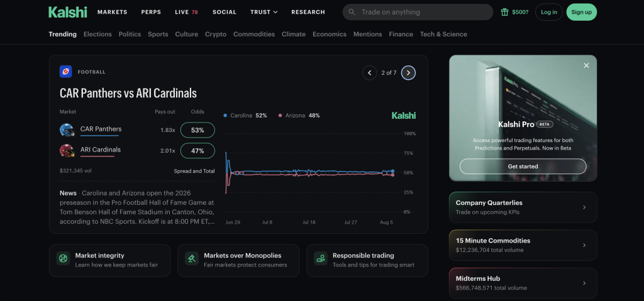644x301 pixels.
Task: Click the blue Carolina legend dot
Action: coord(225,116)
